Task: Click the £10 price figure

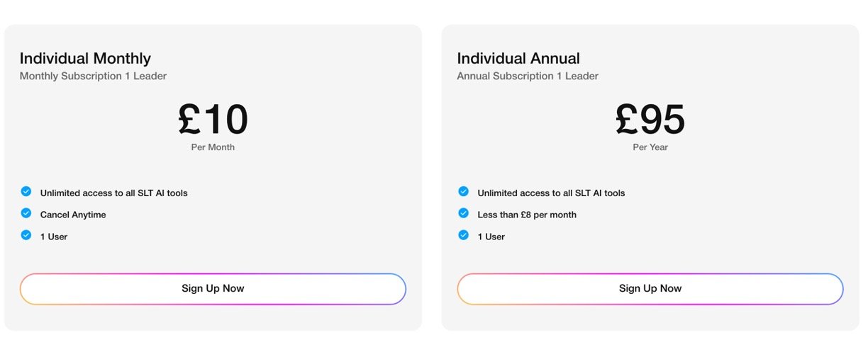Action: click(213, 119)
